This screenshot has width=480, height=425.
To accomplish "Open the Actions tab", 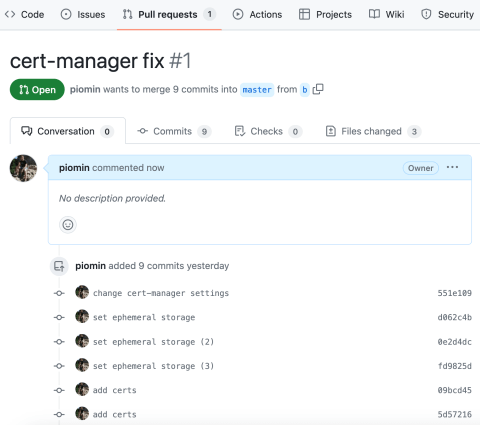I will 257,14.
